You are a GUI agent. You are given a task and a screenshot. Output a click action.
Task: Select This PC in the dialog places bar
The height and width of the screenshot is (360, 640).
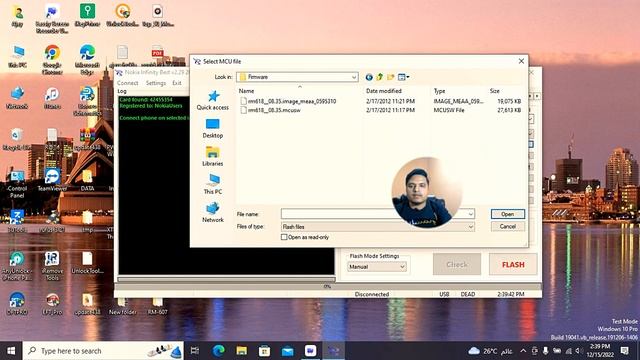coord(213,184)
